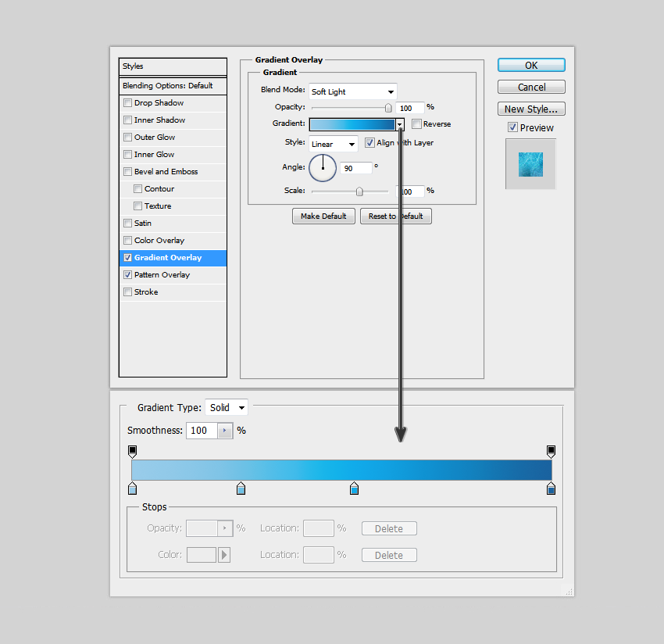Select the leftmost light blue color stop
The image size is (664, 644).
(x=132, y=488)
